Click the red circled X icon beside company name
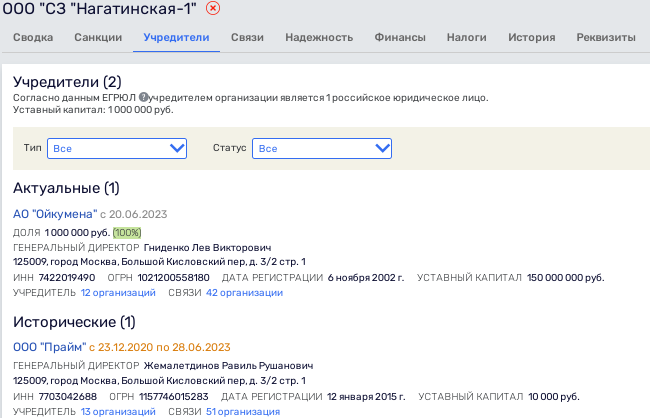Viewport: 650px width, 418px height. [x=213, y=8]
